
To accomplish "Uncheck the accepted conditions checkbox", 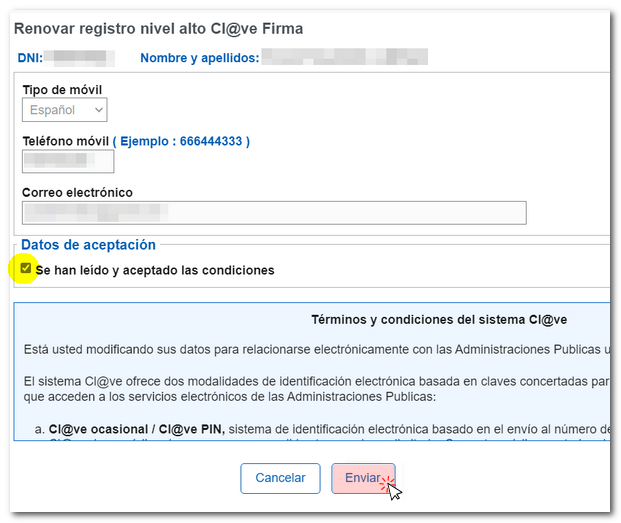I will tap(26, 269).
